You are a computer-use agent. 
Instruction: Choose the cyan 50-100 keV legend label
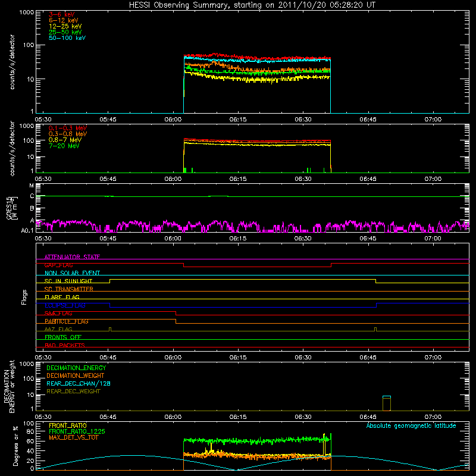click(x=67, y=38)
